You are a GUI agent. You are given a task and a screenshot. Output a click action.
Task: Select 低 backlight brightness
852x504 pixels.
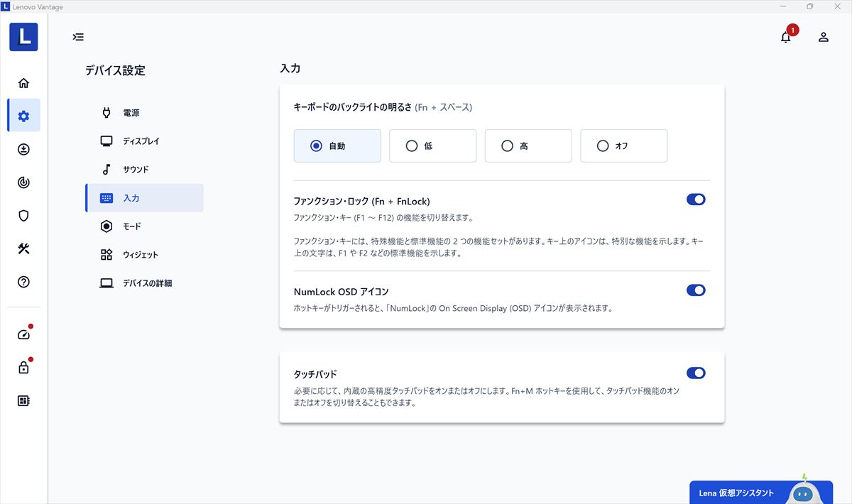click(x=432, y=146)
